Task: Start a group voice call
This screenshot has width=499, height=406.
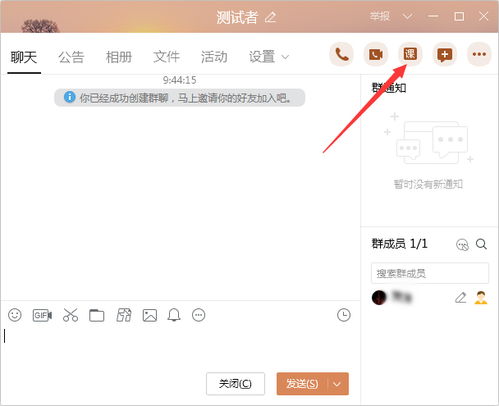Action: click(342, 54)
